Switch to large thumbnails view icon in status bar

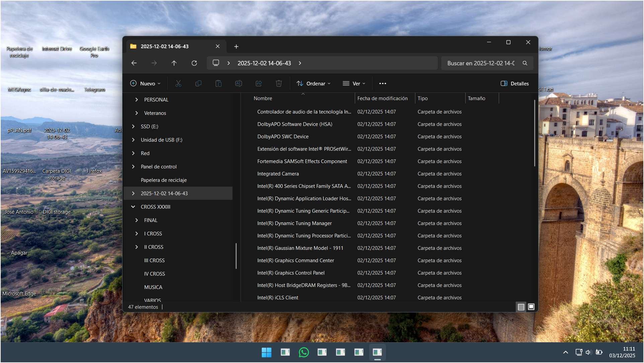point(531,307)
